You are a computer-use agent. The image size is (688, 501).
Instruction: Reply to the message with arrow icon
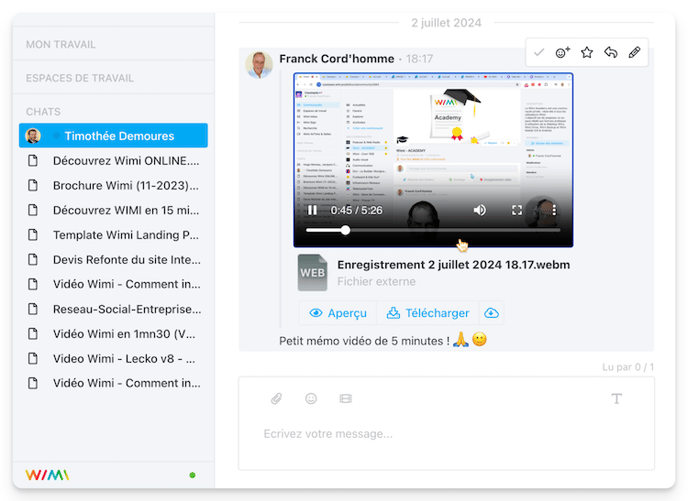[611, 53]
